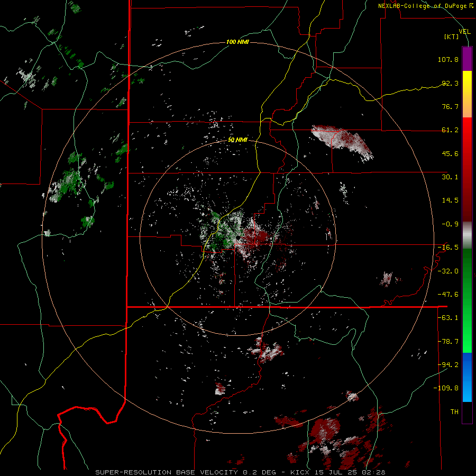The height and width of the screenshot is (476, 476).
Task: Click the 92.3 scale value
Action: pyautogui.click(x=450, y=83)
